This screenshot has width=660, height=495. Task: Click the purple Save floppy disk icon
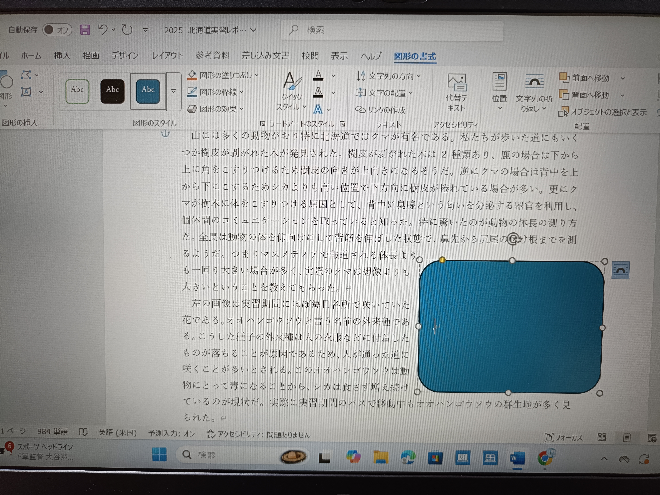85,30
